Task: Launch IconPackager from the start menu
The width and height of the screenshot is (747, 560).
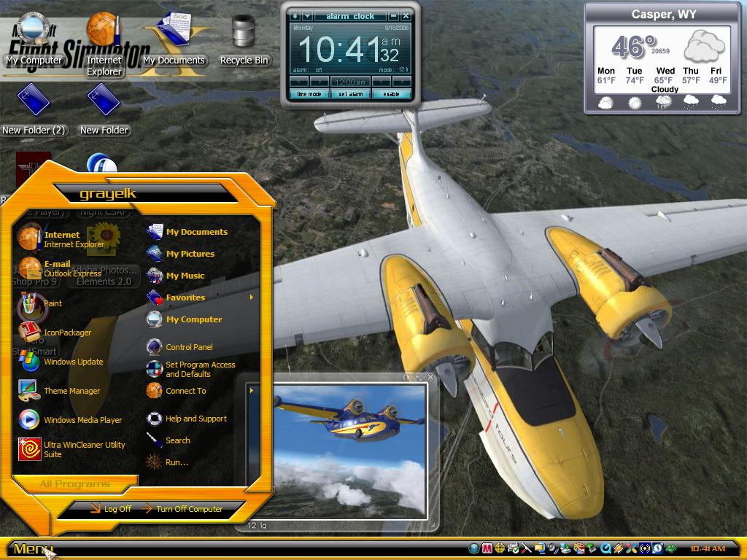Action: pyautogui.click(x=54, y=332)
